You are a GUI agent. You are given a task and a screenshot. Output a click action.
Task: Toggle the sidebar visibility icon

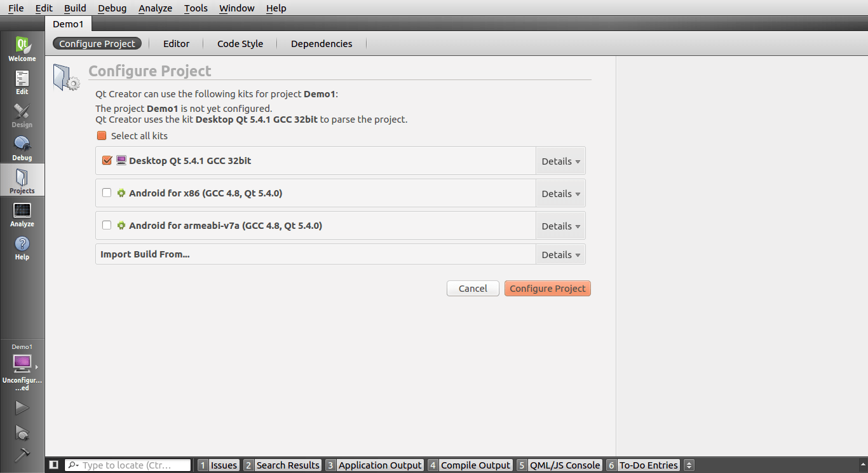tap(54, 465)
